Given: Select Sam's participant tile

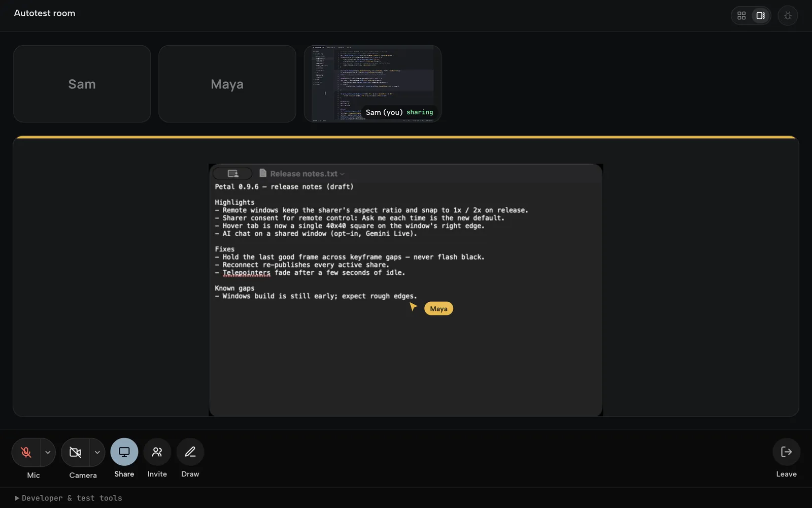Looking at the screenshot, I should point(82,84).
